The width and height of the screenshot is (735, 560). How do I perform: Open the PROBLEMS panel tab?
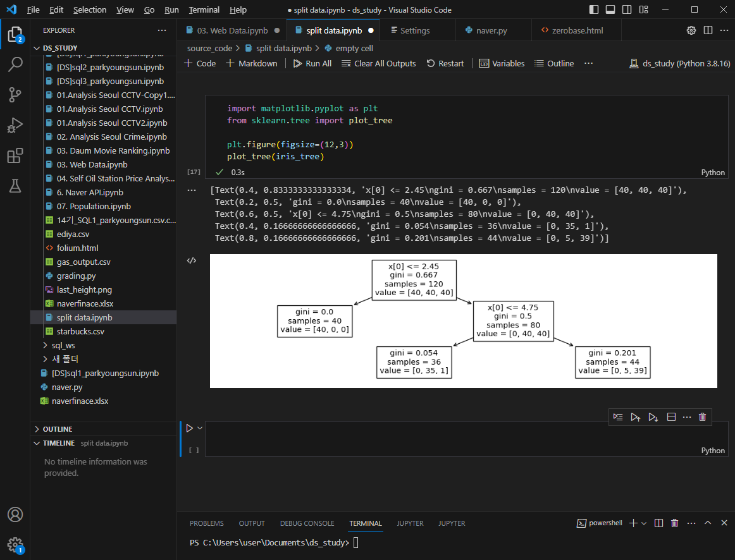[x=207, y=523]
